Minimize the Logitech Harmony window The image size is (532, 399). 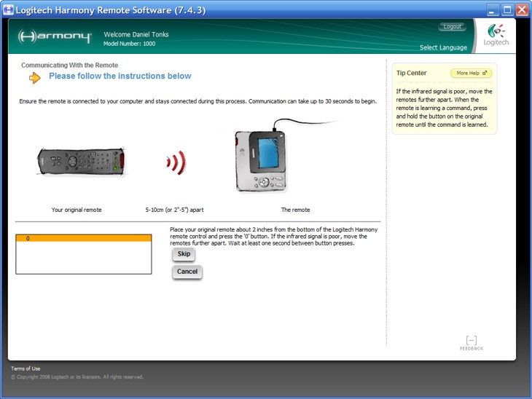[x=493, y=9]
